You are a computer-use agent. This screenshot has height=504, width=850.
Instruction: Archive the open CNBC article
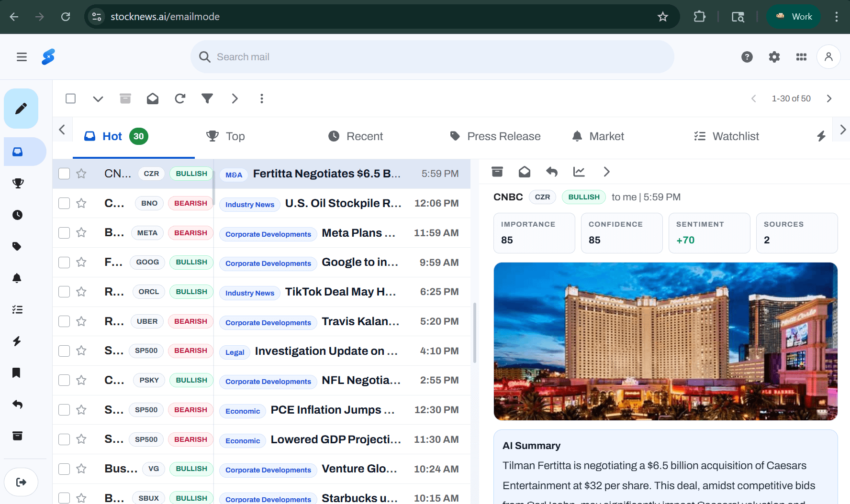click(x=497, y=172)
